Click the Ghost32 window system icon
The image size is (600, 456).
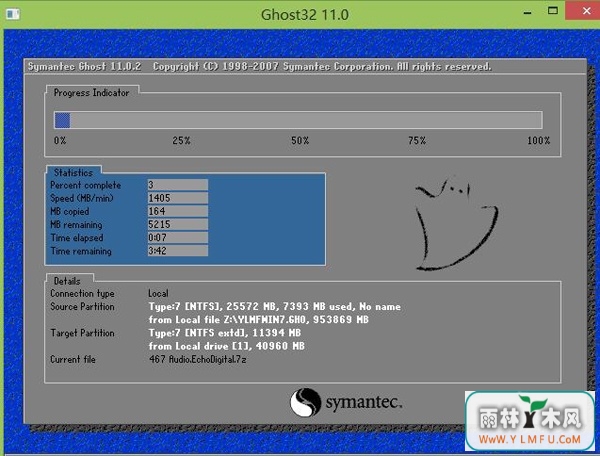[x=13, y=14]
